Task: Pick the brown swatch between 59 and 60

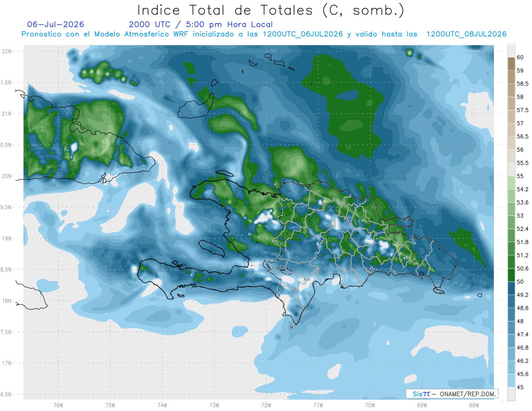Action: (x=511, y=64)
